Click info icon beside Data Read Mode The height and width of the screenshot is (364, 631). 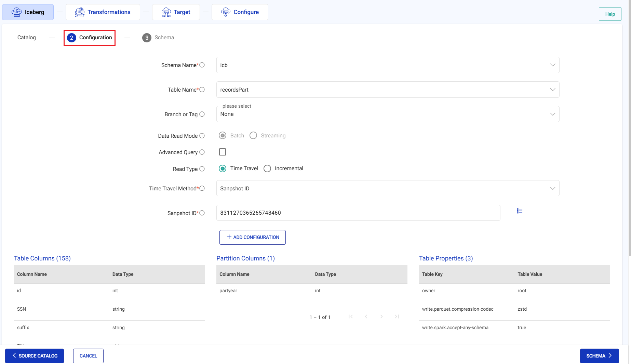[202, 136]
